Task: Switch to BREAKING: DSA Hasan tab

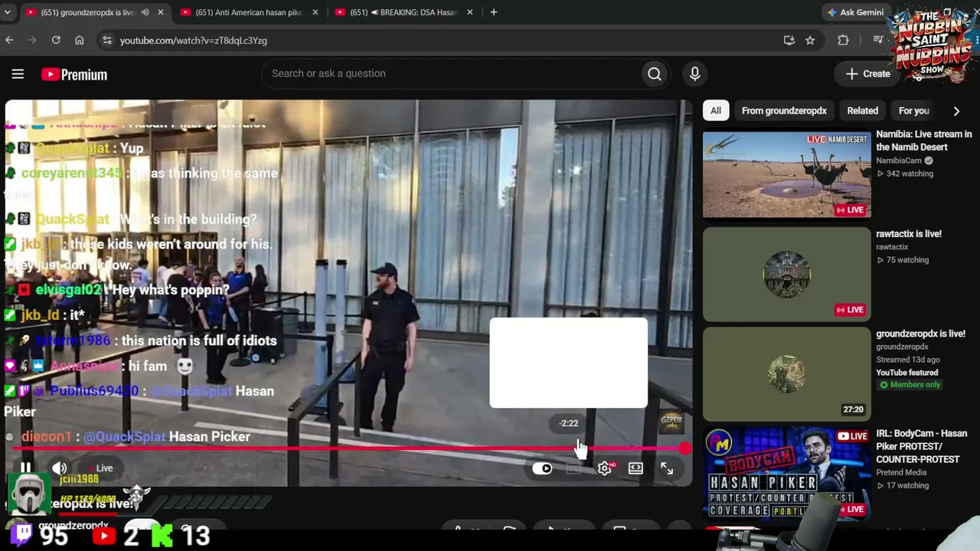Action: [x=403, y=12]
